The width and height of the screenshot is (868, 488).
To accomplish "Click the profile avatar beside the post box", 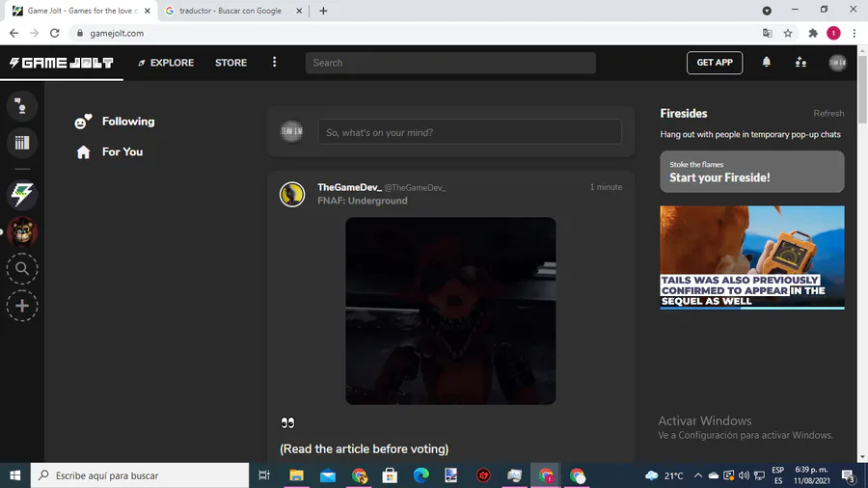I will pos(291,131).
